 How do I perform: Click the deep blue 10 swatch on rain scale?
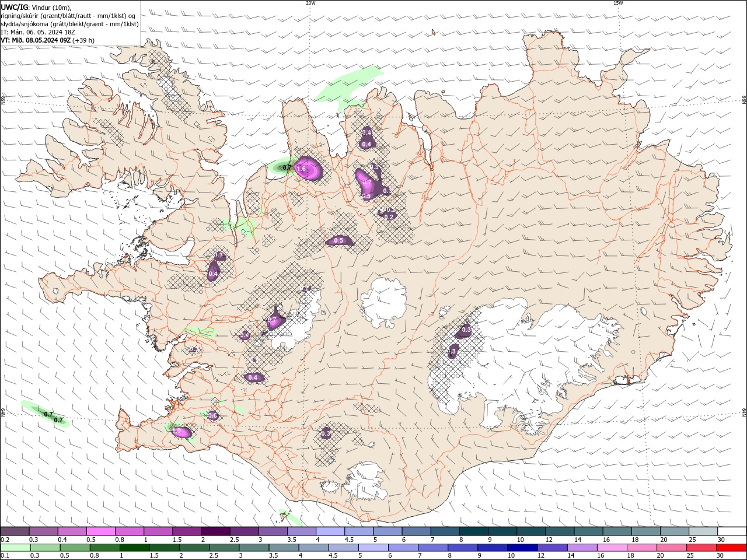(x=522, y=548)
